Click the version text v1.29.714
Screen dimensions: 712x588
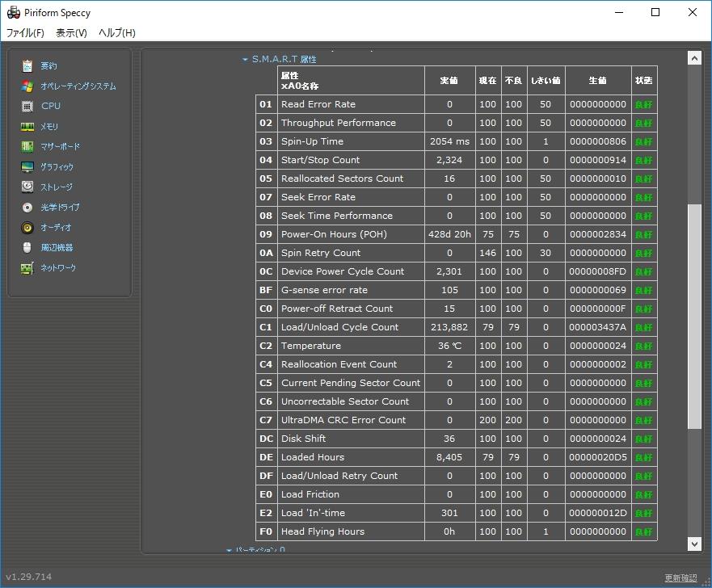tap(28, 577)
